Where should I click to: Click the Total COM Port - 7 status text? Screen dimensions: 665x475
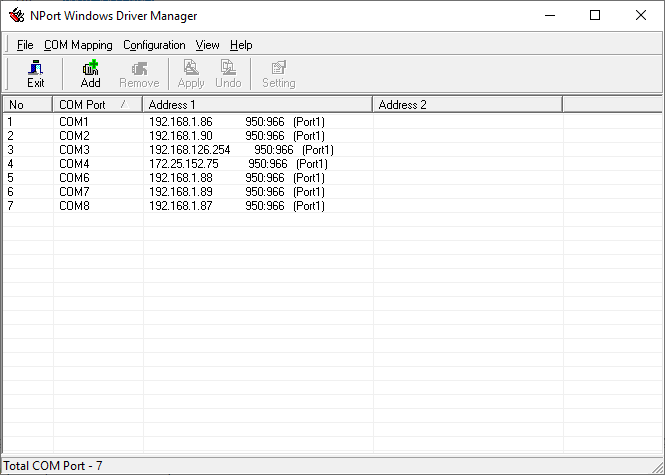tap(53, 466)
